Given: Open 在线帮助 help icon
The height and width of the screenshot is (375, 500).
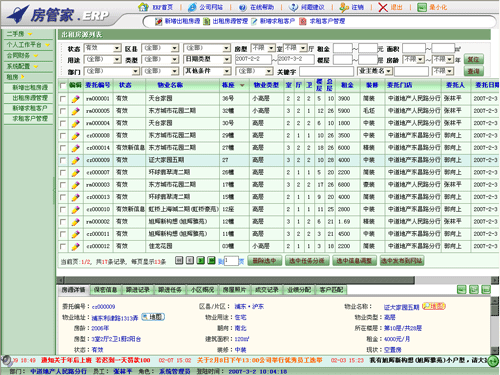Looking at the screenshot, I should [243, 7].
